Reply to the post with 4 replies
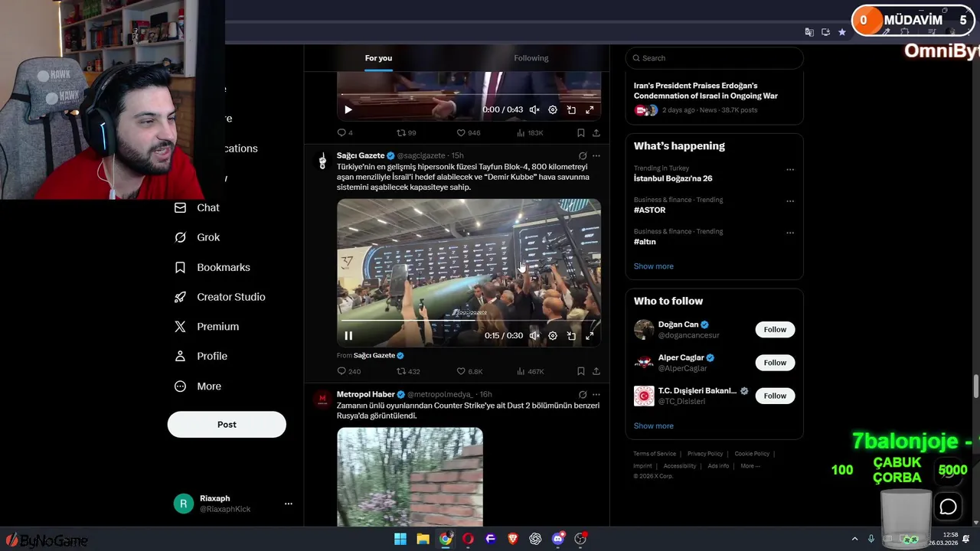 pyautogui.click(x=345, y=133)
